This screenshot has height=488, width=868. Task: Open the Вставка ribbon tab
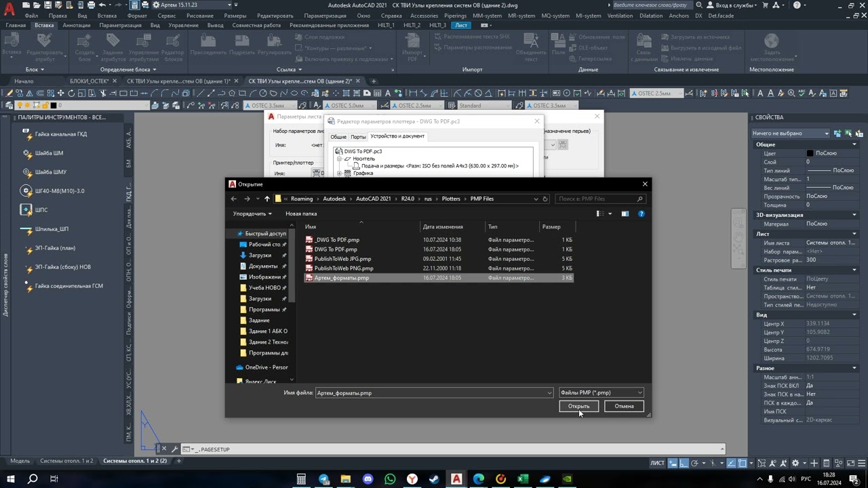point(44,25)
